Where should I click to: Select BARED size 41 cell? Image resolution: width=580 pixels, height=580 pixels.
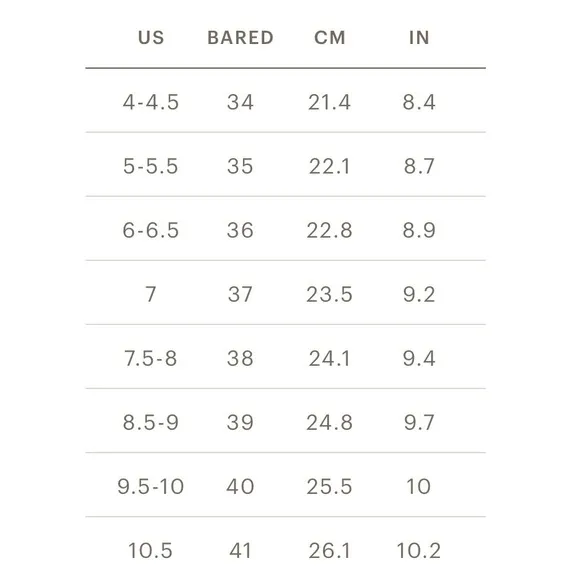click(240, 551)
